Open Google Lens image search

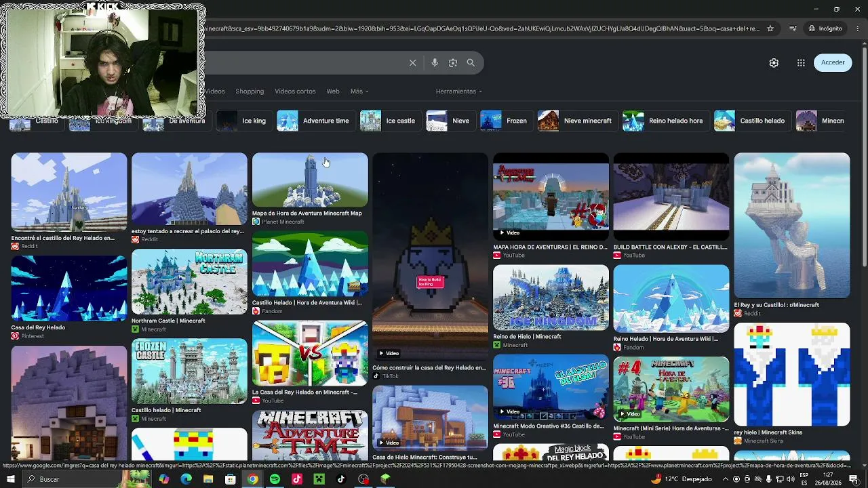(453, 63)
